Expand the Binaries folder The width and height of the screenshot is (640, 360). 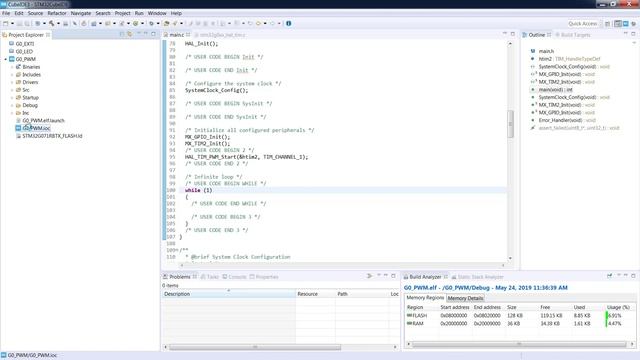pos(12,67)
